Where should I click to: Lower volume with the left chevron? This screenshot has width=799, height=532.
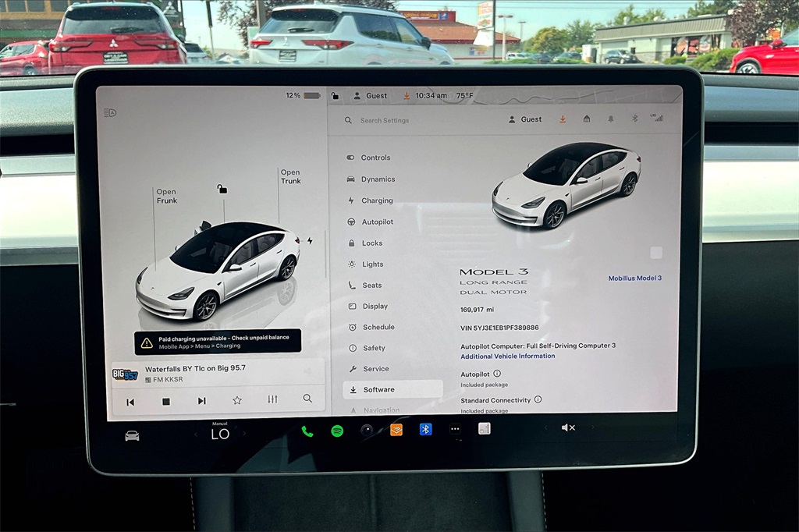tap(545, 427)
